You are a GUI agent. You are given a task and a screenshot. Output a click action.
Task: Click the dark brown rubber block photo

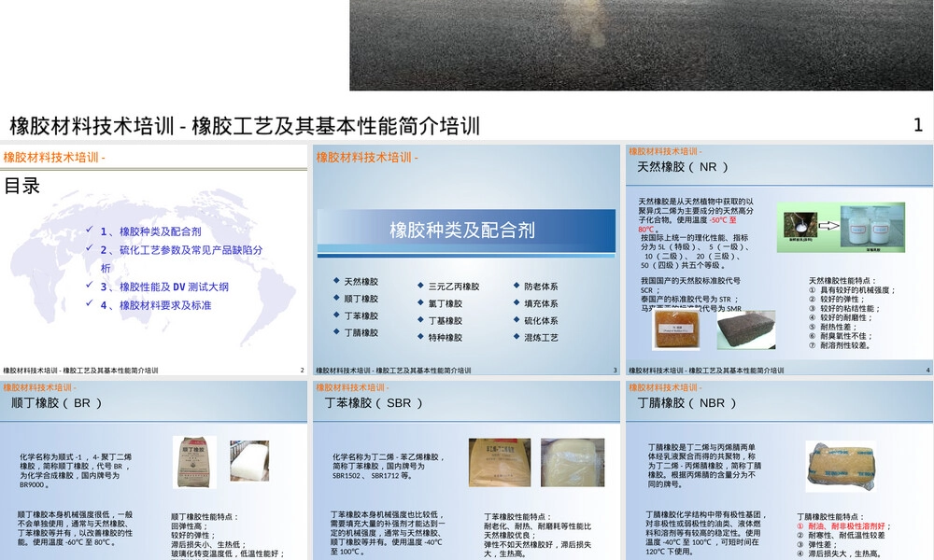click(x=746, y=330)
